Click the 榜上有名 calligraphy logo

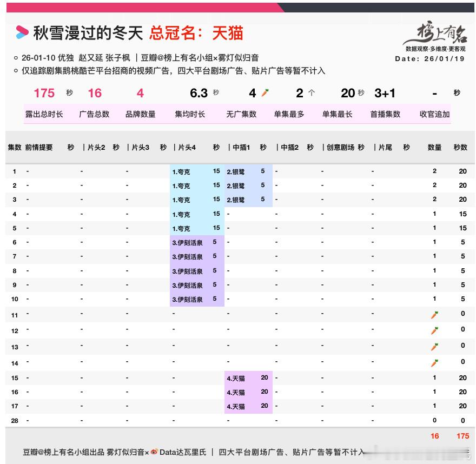tap(435, 32)
